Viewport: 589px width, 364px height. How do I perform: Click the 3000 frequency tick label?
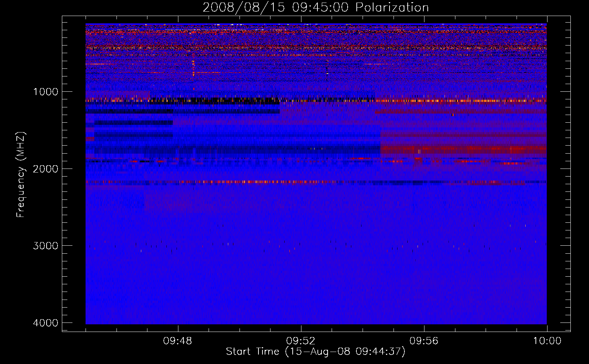pyautogui.click(x=46, y=245)
